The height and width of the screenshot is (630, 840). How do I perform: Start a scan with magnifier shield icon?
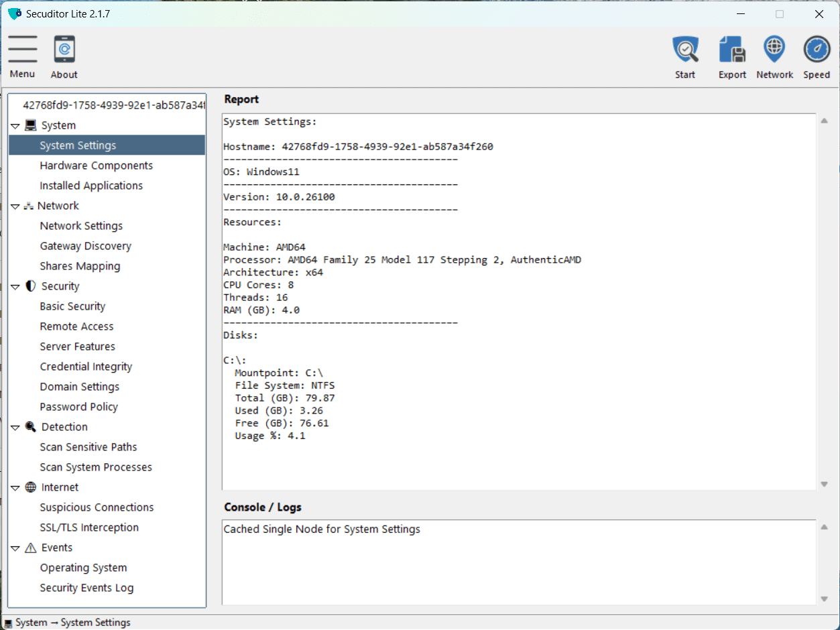tap(685, 49)
